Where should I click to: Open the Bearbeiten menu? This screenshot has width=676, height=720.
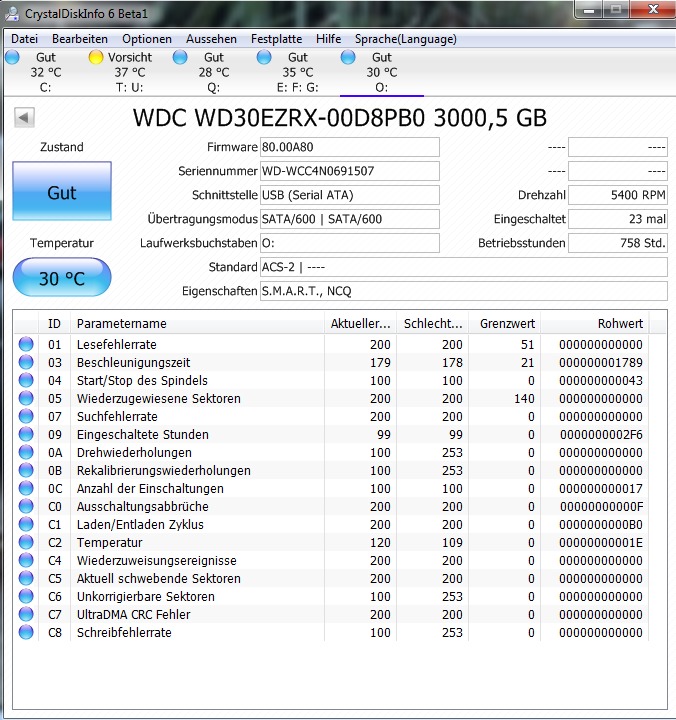click(x=79, y=39)
